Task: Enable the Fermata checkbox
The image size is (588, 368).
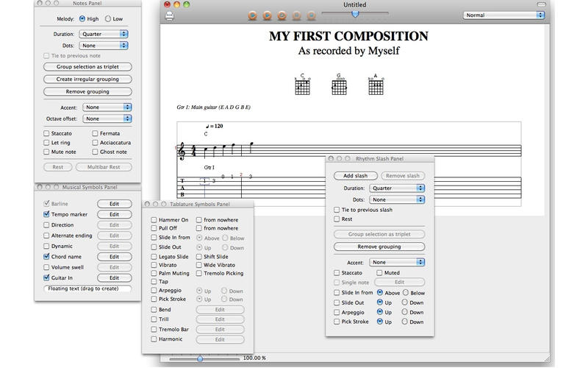Action: pos(95,133)
